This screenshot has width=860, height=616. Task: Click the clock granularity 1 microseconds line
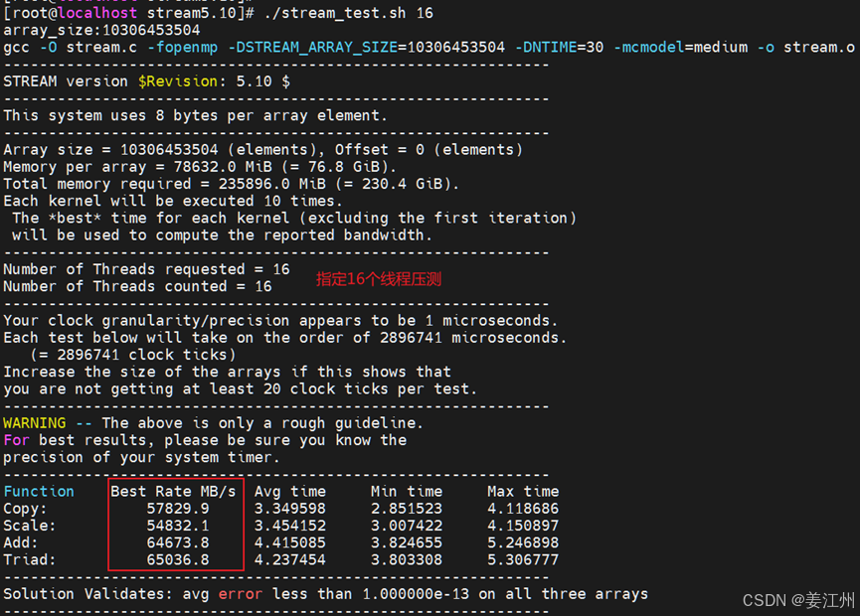(280, 320)
